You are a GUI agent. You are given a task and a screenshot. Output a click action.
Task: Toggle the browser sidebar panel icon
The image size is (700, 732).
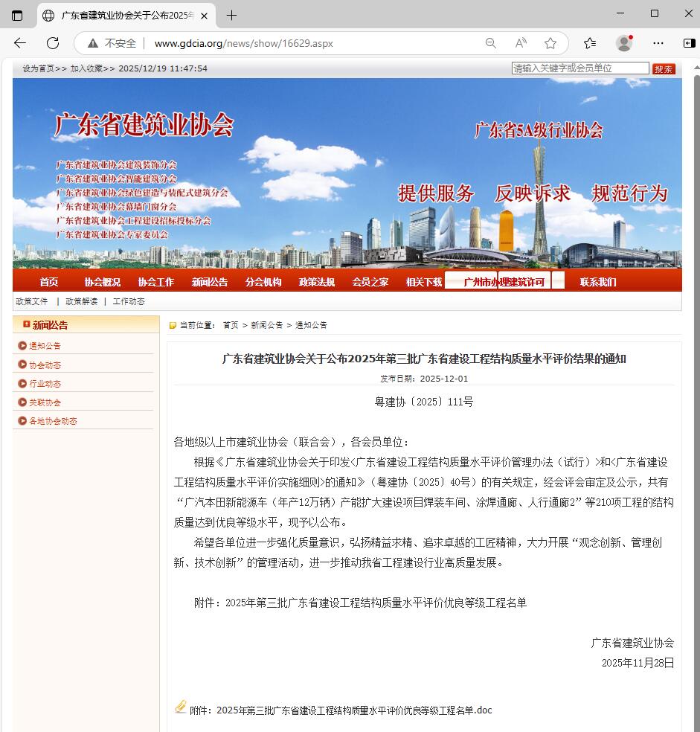coord(689,43)
